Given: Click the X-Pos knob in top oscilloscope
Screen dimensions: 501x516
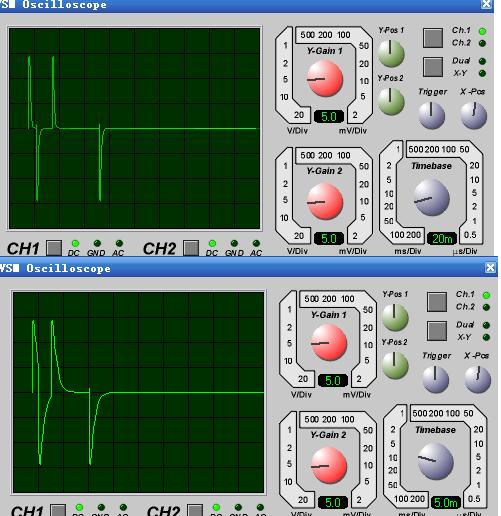Looking at the screenshot, I should [473, 115].
